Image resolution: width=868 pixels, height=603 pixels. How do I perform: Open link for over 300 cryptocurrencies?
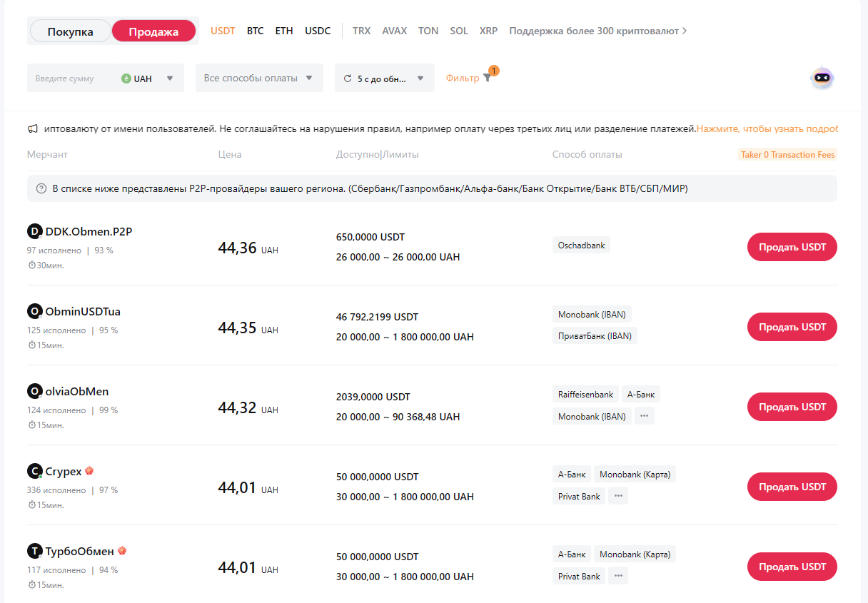(598, 31)
